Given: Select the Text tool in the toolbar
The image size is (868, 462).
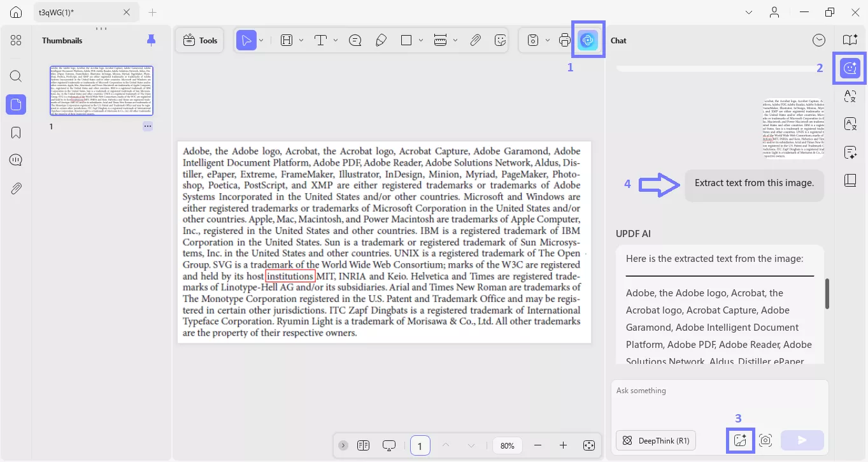Looking at the screenshot, I should (322, 40).
